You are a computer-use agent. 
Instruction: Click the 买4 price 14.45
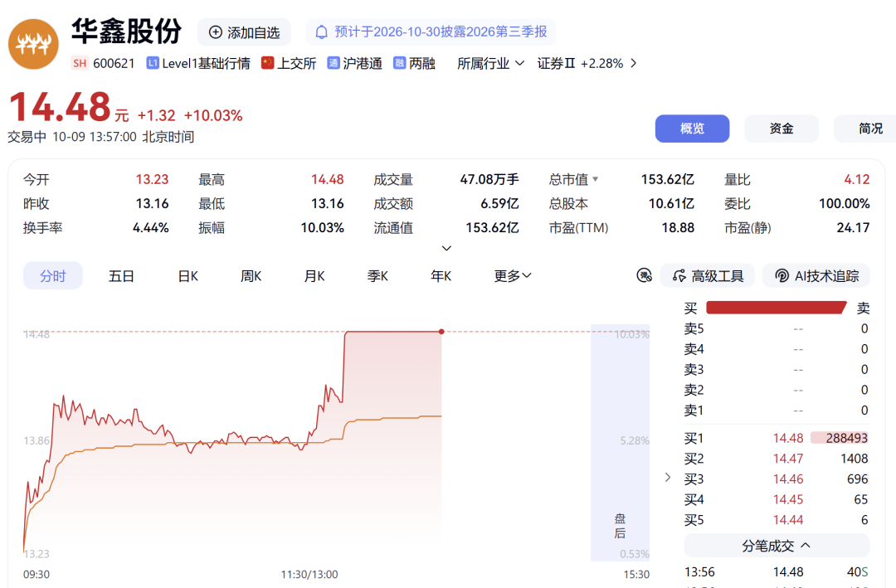[788, 499]
